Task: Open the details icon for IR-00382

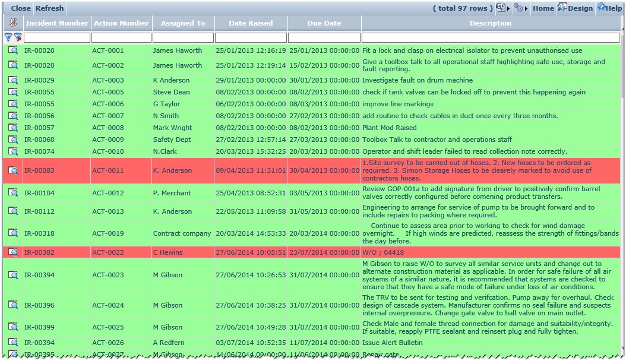Action: tap(13, 252)
